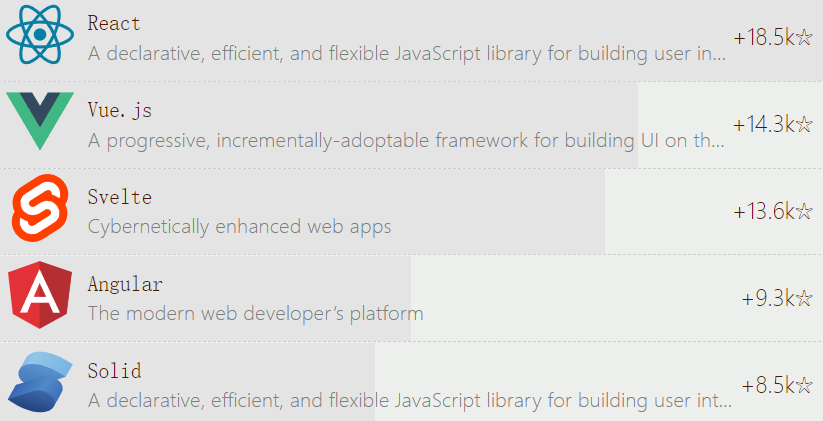The height and width of the screenshot is (421, 823).
Task: Click the orange Svelte logo icon
Action: click(40, 209)
